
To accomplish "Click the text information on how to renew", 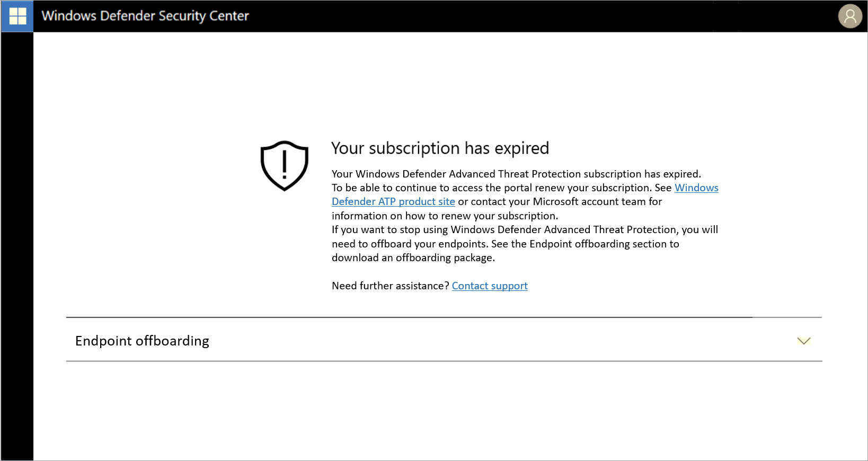I will (x=444, y=216).
